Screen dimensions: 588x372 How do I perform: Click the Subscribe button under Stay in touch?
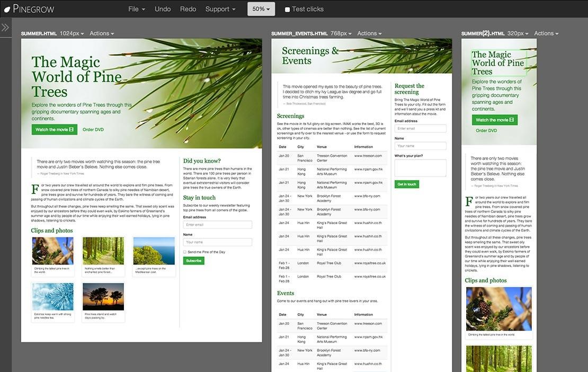click(193, 261)
